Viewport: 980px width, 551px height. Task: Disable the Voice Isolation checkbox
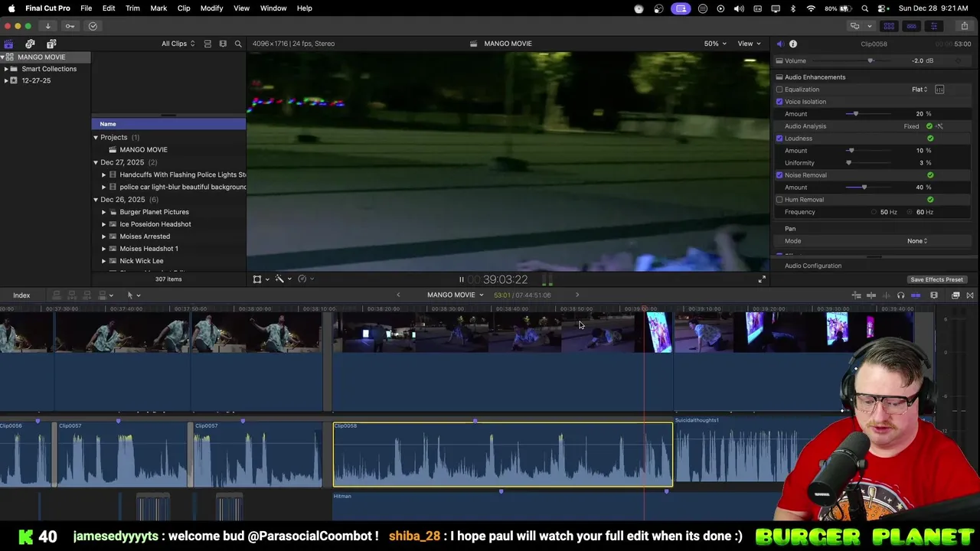tap(779, 102)
